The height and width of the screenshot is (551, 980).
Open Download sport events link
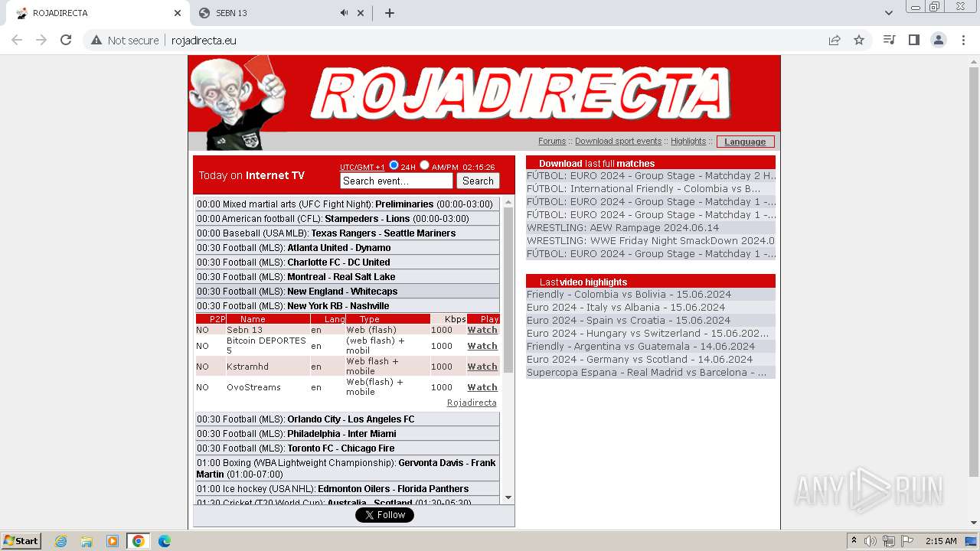tap(618, 141)
